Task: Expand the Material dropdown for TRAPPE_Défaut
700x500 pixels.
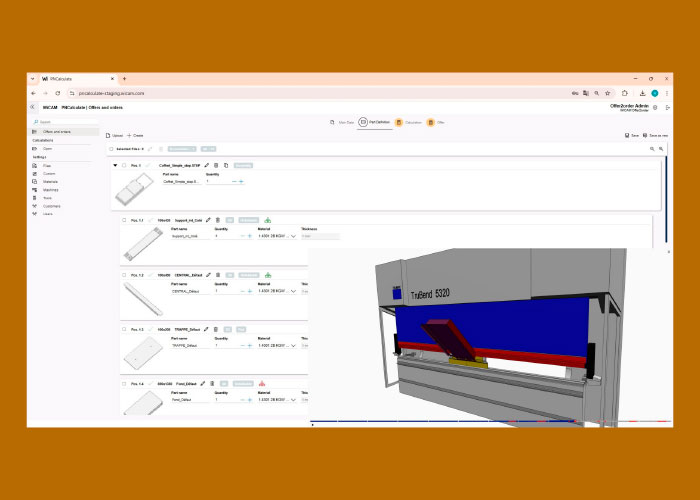Action: tap(293, 345)
